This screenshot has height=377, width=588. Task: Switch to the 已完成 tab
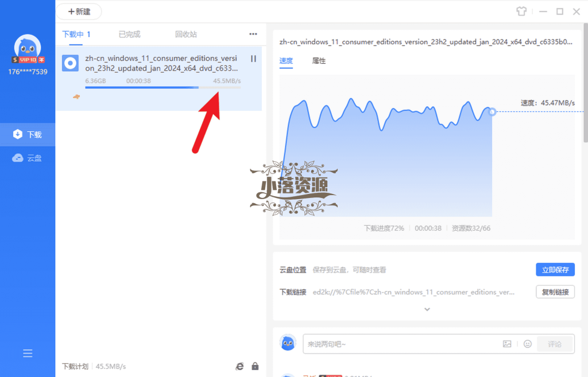point(129,34)
